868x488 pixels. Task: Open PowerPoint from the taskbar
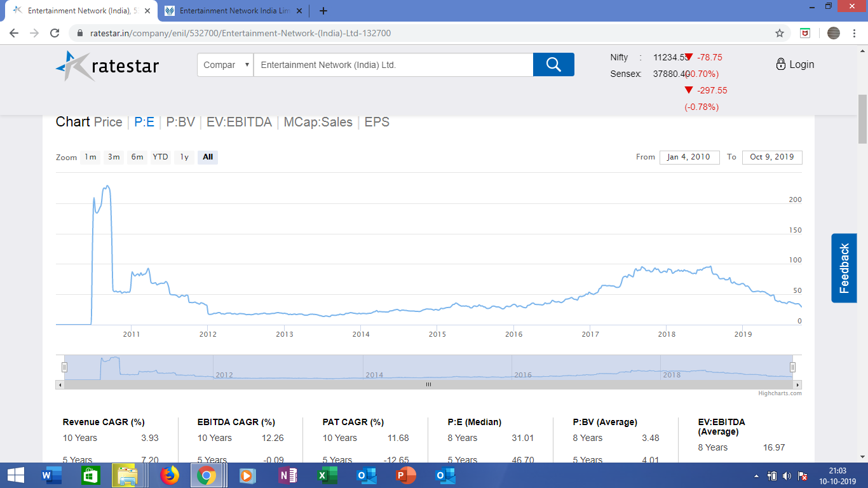405,475
